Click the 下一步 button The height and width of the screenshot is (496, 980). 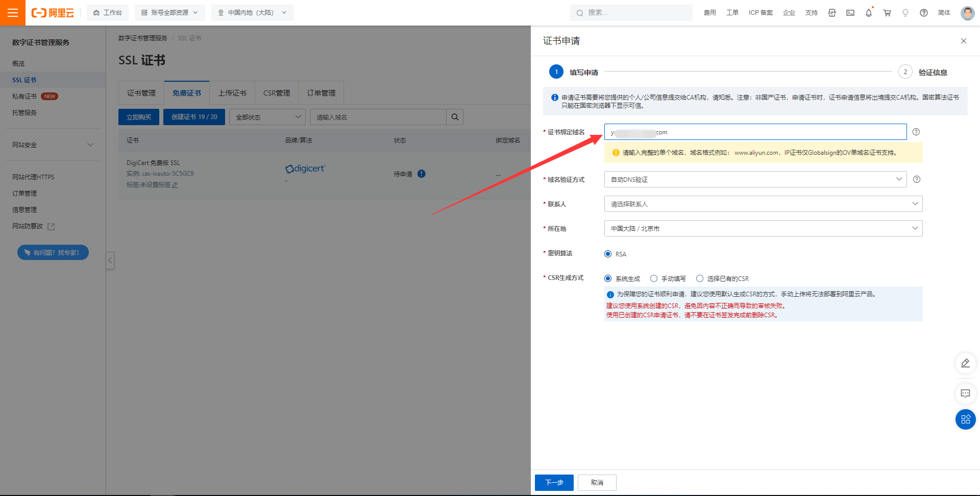pyautogui.click(x=554, y=483)
